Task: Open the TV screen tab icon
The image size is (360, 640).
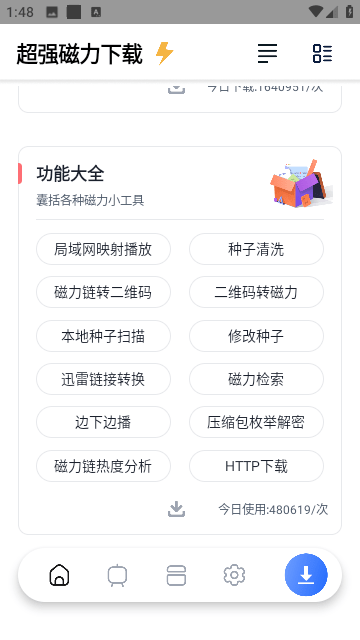Action: click(x=118, y=575)
